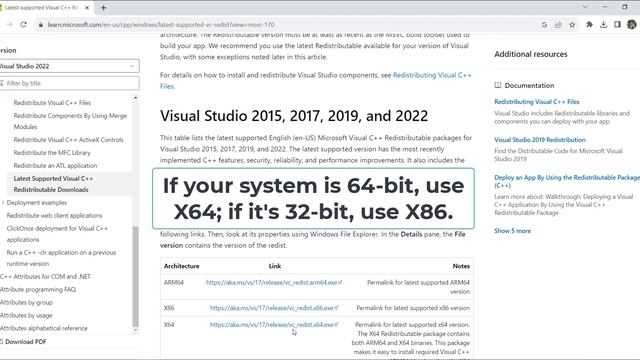Click the filter icon in the title filter box
640x360 pixels.
point(2,83)
